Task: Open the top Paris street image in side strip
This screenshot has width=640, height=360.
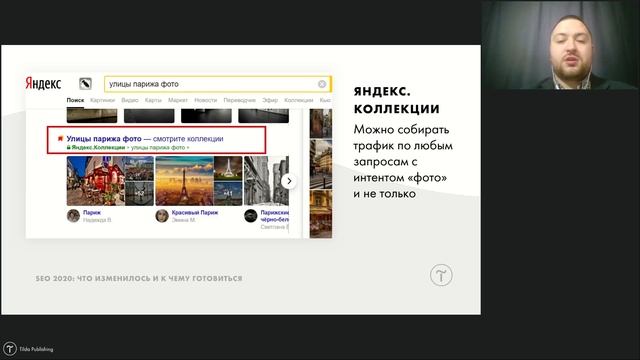Action: 321,123
